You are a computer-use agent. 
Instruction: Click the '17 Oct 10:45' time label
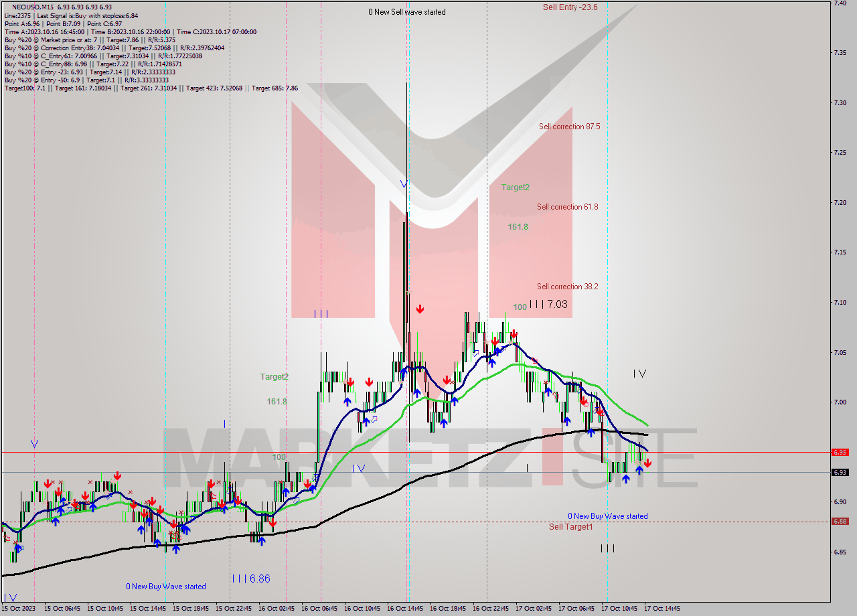[x=619, y=609]
